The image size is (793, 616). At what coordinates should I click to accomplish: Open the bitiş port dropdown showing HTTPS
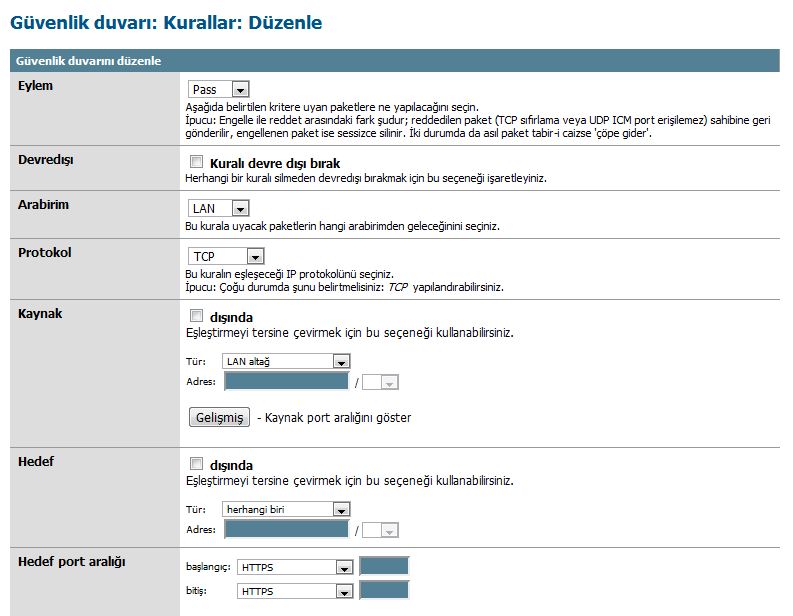click(x=295, y=591)
